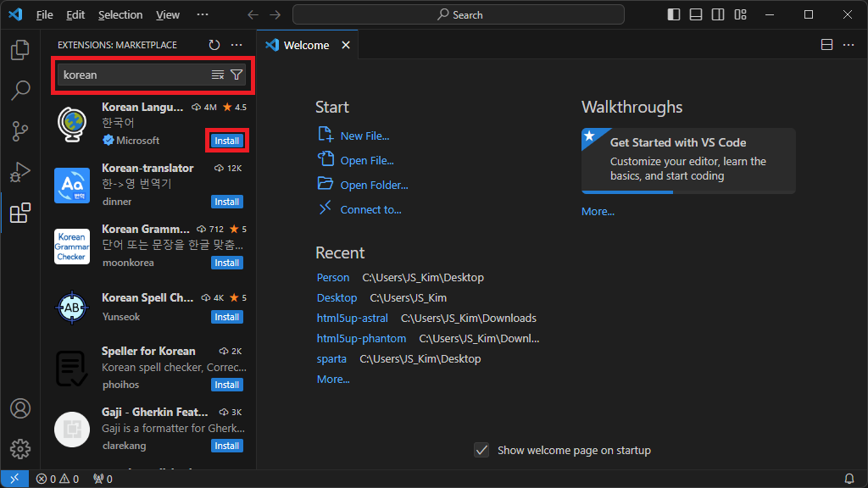The height and width of the screenshot is (488, 868).
Task: Open the remote window indicator
Action: (x=14, y=479)
